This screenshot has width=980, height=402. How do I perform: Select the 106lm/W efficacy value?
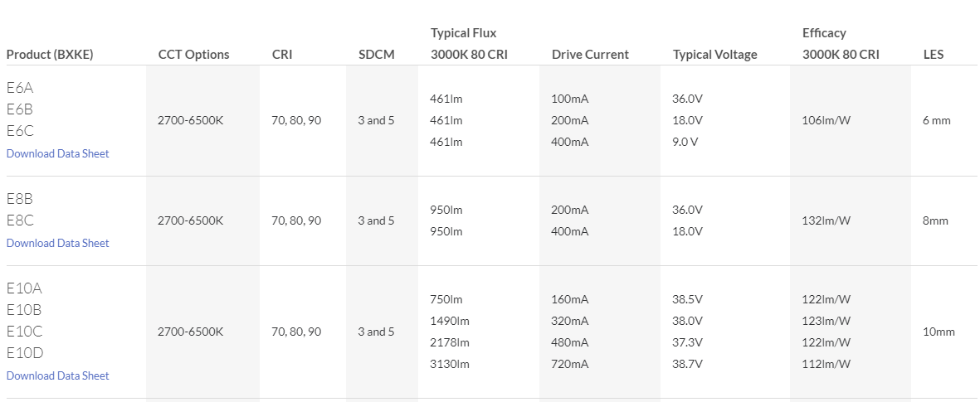point(826,120)
